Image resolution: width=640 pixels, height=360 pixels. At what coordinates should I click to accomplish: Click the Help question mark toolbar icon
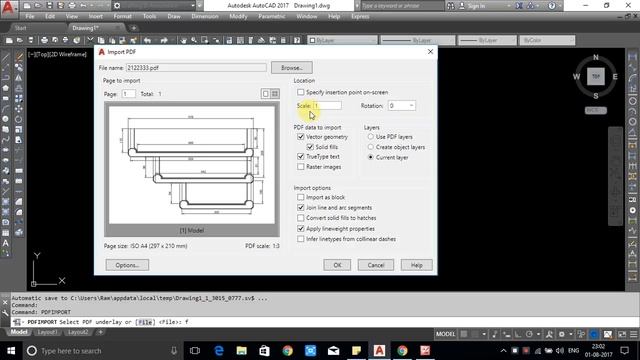pos(297,40)
